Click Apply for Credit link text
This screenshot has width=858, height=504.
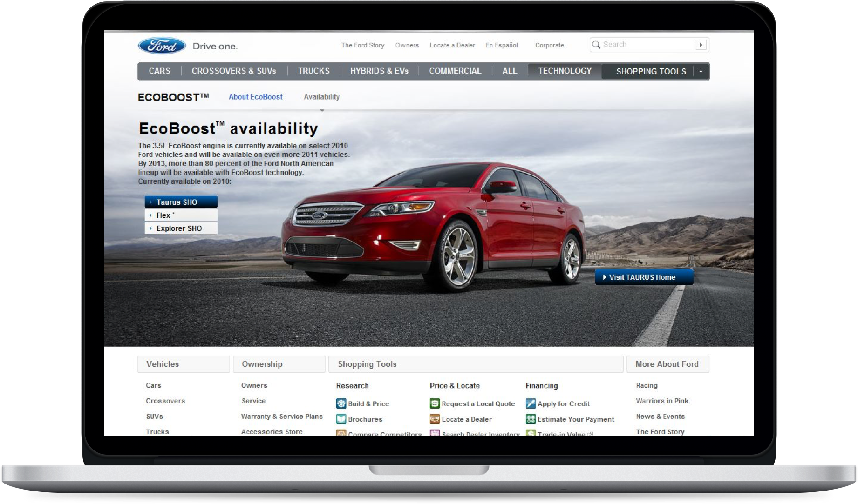click(564, 404)
